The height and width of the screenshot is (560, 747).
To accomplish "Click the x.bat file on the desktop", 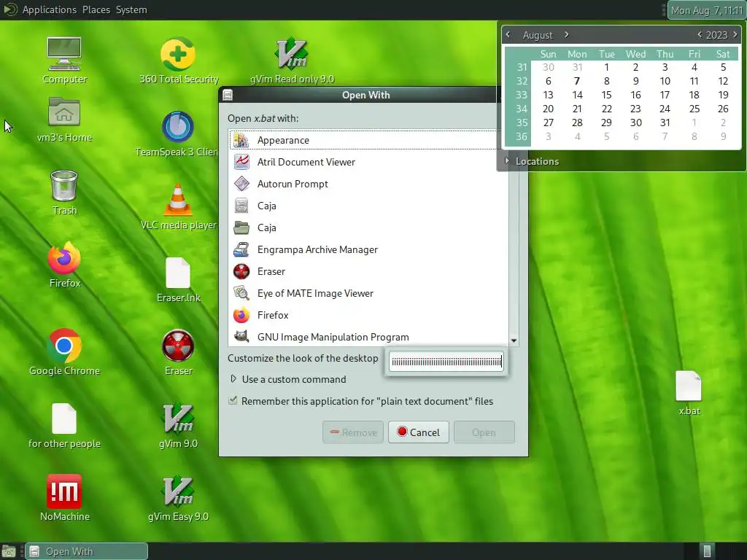I will (689, 386).
